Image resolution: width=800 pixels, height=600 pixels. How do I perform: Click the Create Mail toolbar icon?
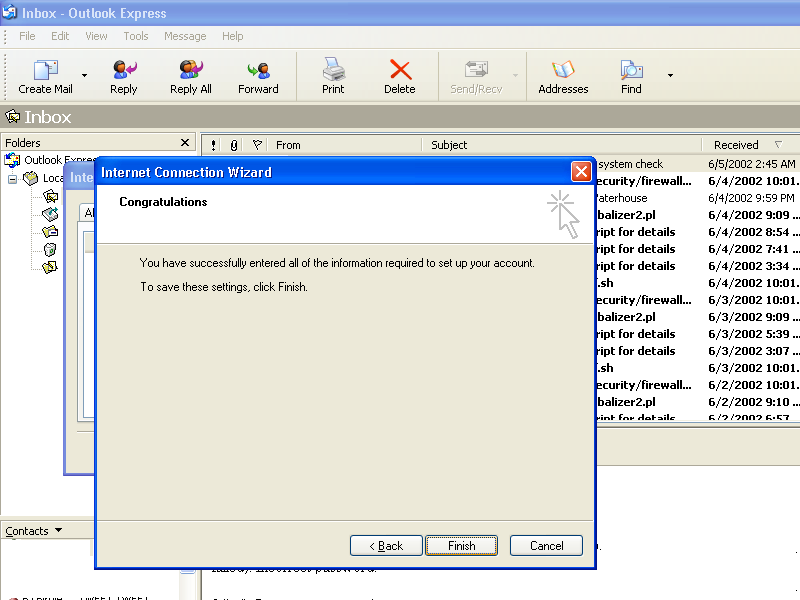(x=45, y=70)
